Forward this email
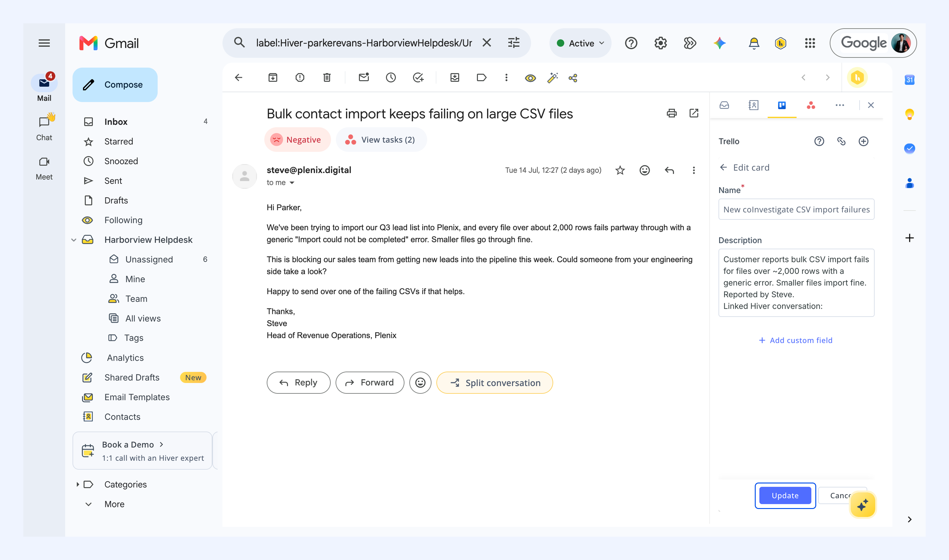Image resolution: width=949 pixels, height=560 pixels. pos(370,383)
